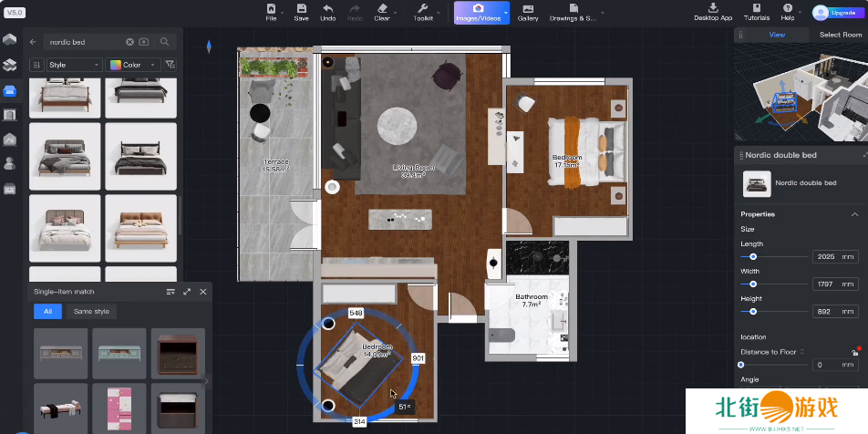Select the 'All' filter in Single-item match
The height and width of the screenshot is (434, 868).
pyautogui.click(x=47, y=312)
